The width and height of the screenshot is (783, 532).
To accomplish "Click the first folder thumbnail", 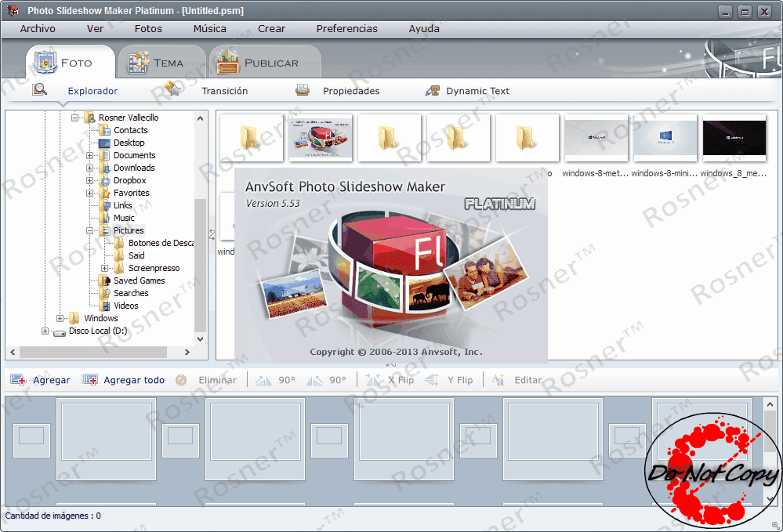I will click(251, 138).
